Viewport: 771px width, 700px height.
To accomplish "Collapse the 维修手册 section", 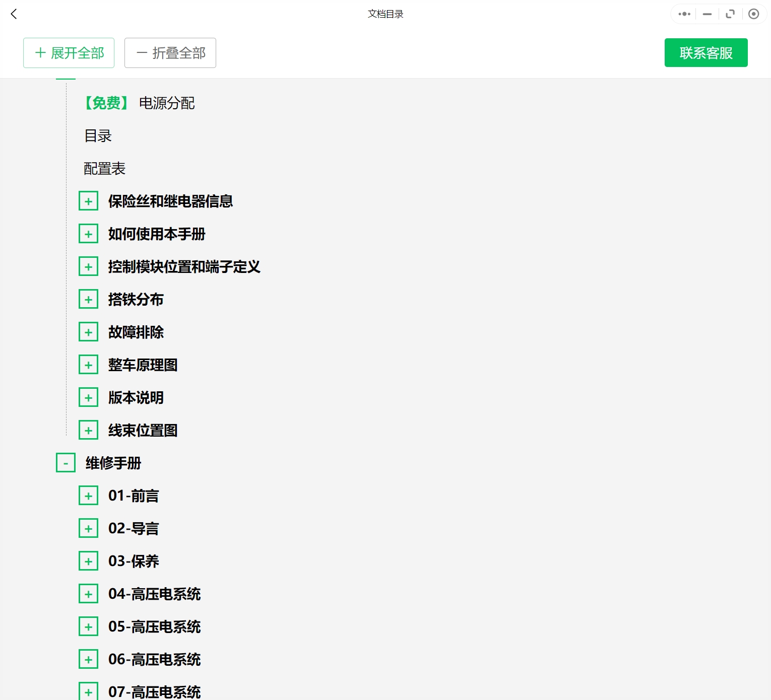I will 66,463.
